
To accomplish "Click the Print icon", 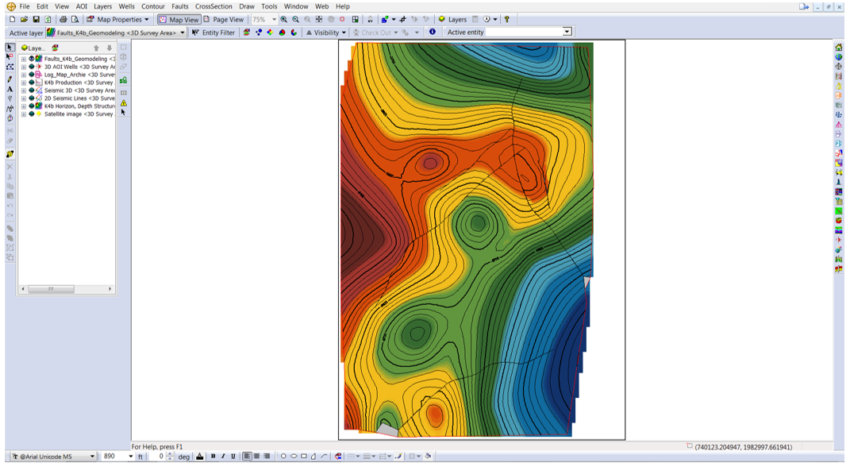I will 63,20.
